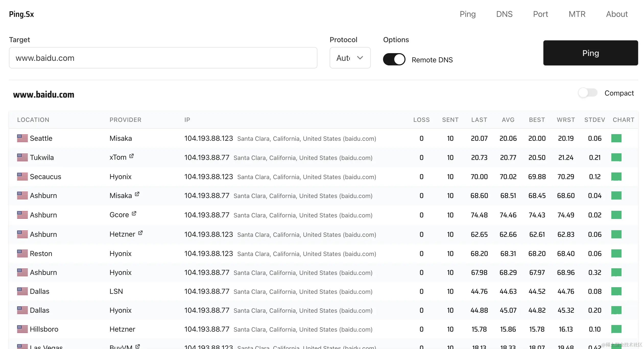Open Gcore provider external link icon
The width and height of the screenshot is (644, 349).
tap(134, 213)
